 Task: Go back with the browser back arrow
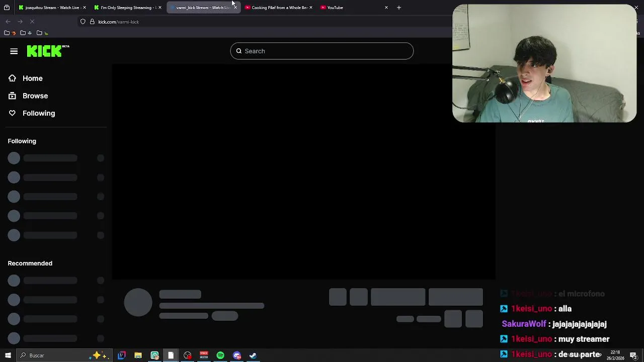point(8,22)
